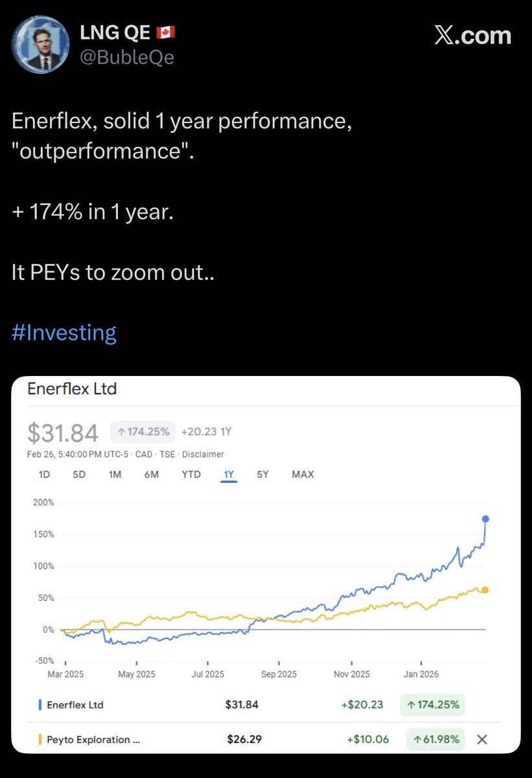532x778 pixels.
Task: Click the Enerflex blue color indicator
Action: pos(40,705)
